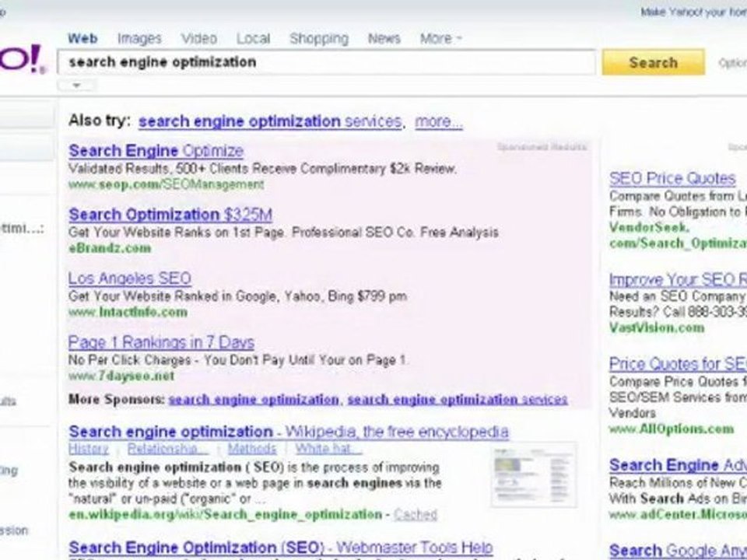Open the Wikedia 'Search engine optimization' result

point(289,432)
